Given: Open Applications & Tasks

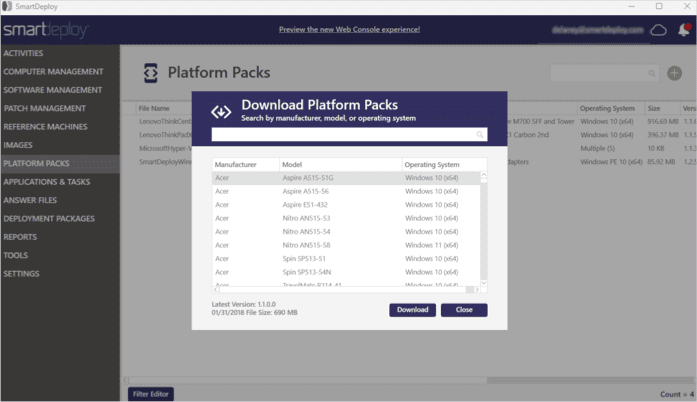Looking at the screenshot, I should click(47, 182).
